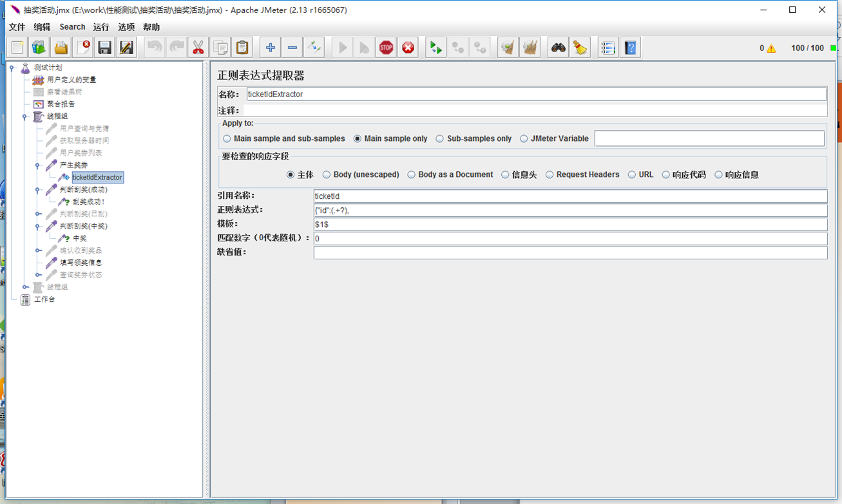Collapse the 产生奖券 tree node
Image resolution: width=842 pixels, height=504 pixels.
click(x=38, y=165)
